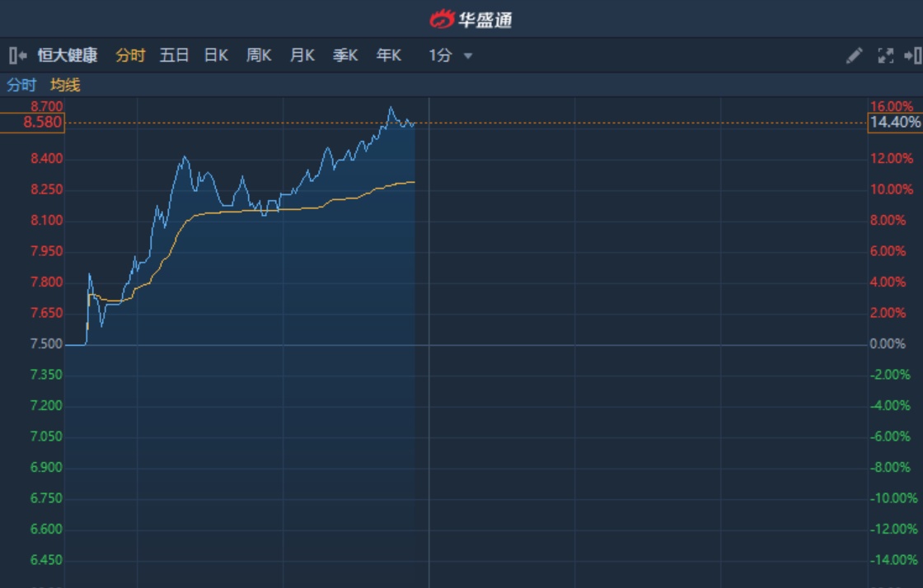923x588 pixels.
Task: Open the 月K chart view
Action: [302, 56]
